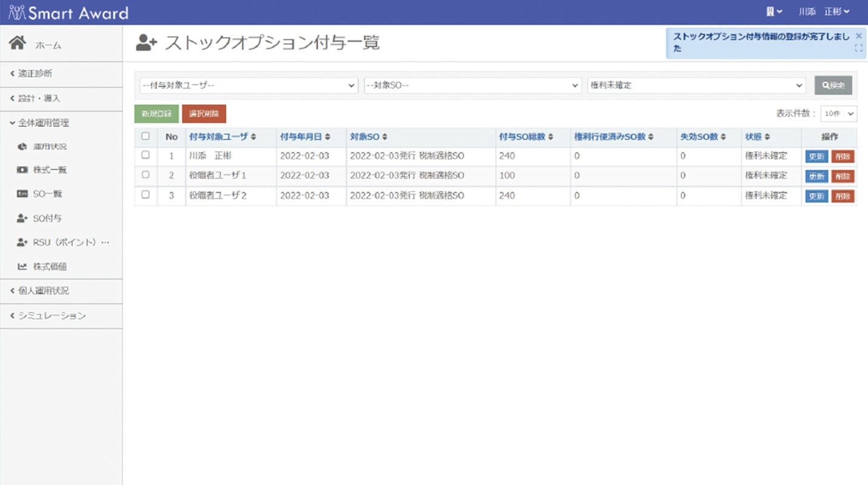Check the checkbox for row 役職者ユーザ2
The height and width of the screenshot is (485, 868).
pyautogui.click(x=145, y=195)
